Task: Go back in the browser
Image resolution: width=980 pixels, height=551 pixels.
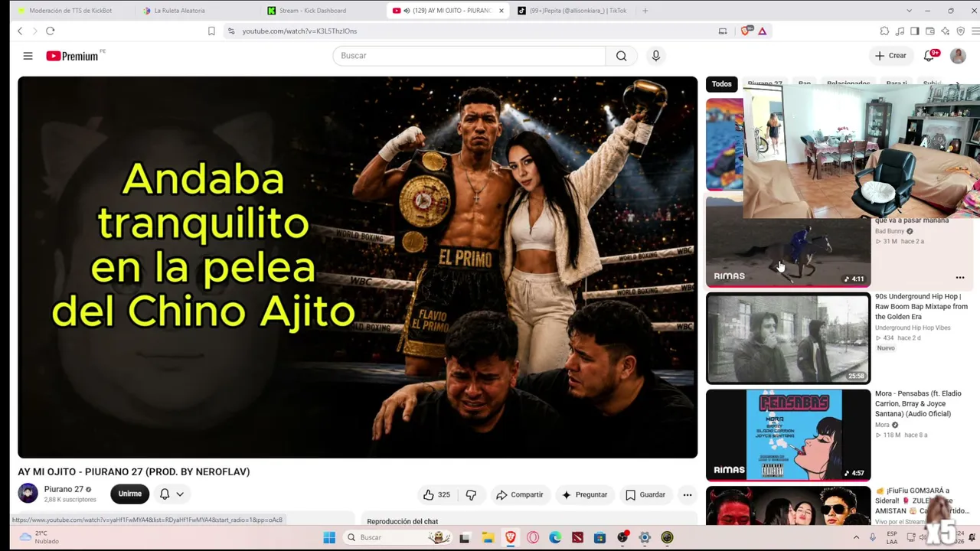Action: tap(20, 31)
